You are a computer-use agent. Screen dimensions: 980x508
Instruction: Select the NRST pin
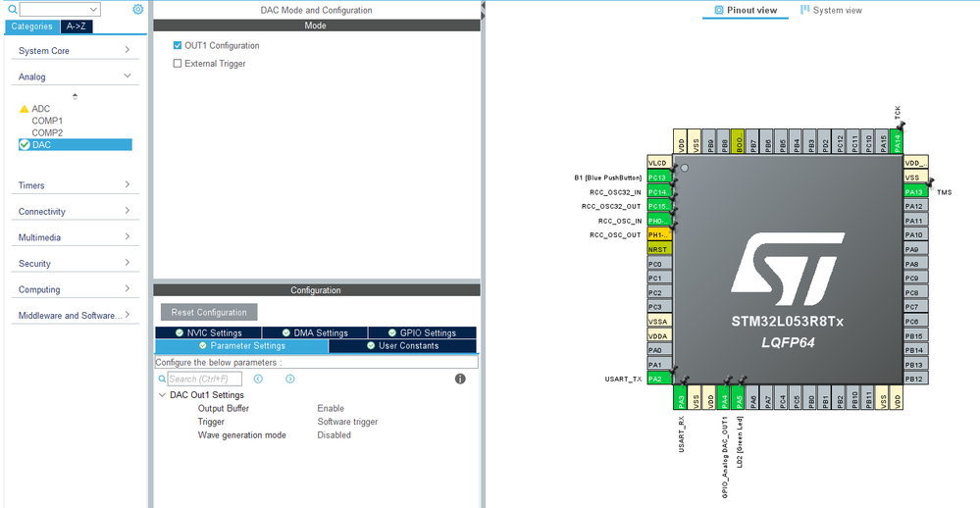tap(659, 249)
